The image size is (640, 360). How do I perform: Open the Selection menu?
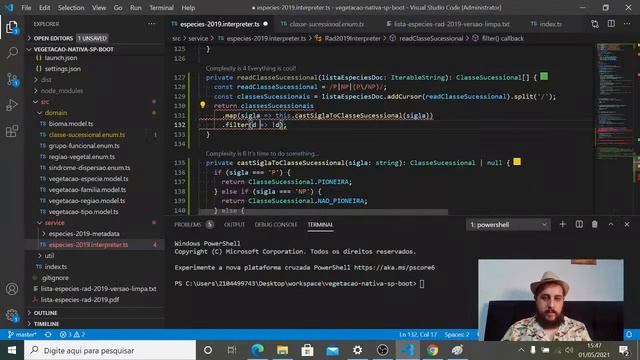coord(71,8)
